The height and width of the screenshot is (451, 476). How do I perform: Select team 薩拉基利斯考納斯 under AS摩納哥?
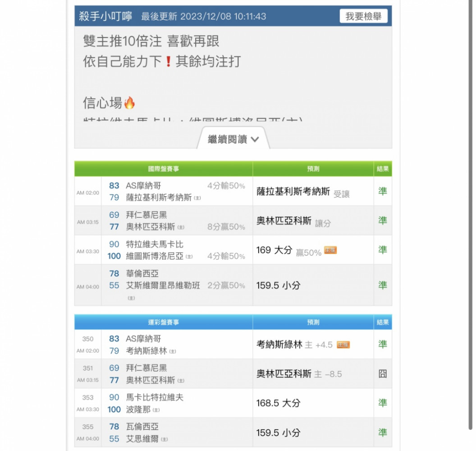[x=159, y=198]
